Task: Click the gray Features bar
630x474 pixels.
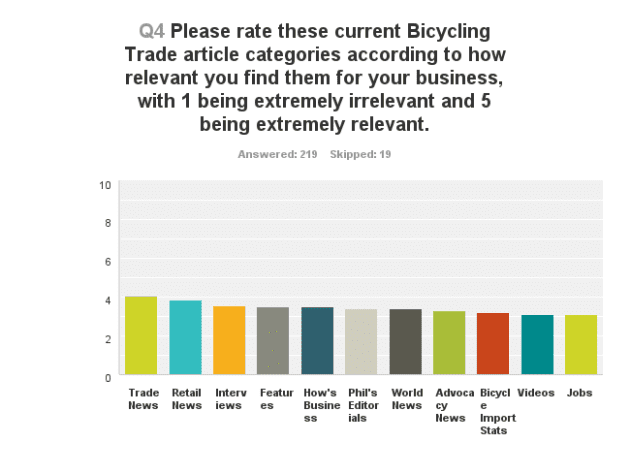Action: 273,342
